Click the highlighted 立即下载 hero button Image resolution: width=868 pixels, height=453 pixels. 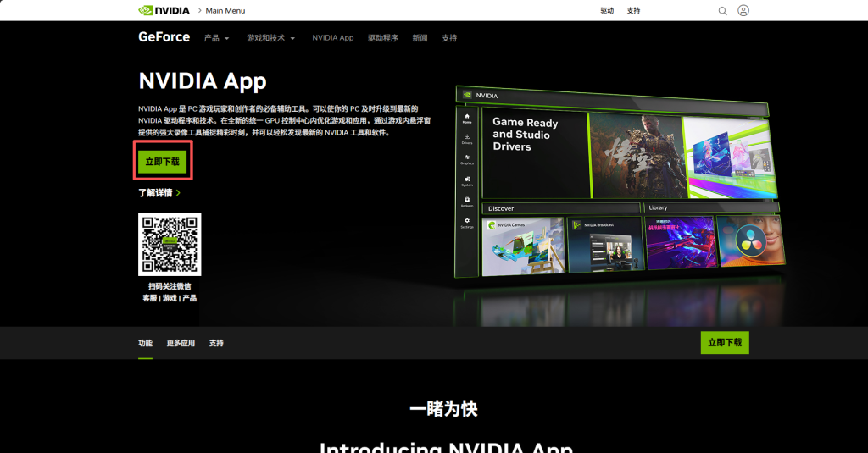coord(163,161)
